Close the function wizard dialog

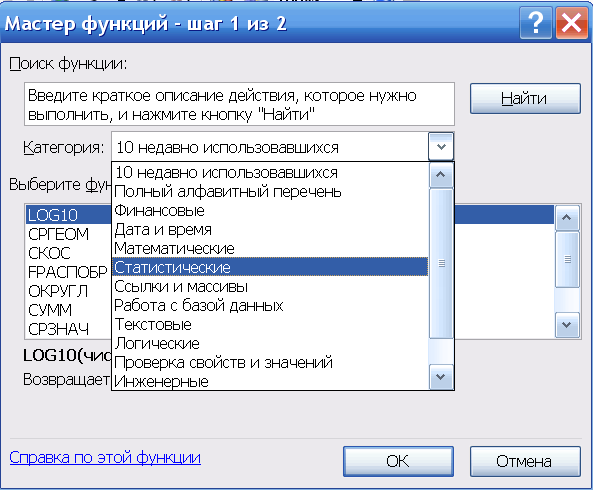[571, 23]
